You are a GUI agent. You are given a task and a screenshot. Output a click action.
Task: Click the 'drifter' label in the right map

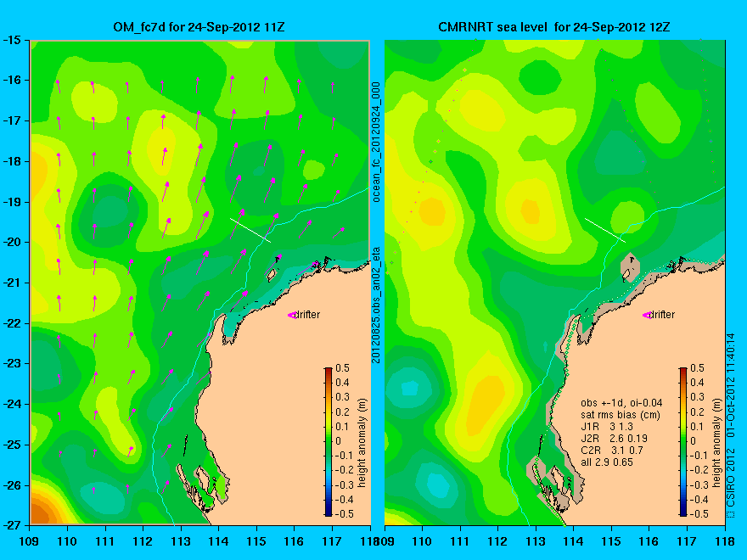tap(662, 314)
